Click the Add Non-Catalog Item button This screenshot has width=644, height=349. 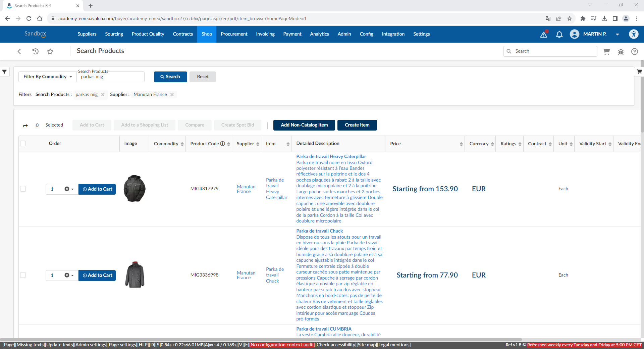304,125
